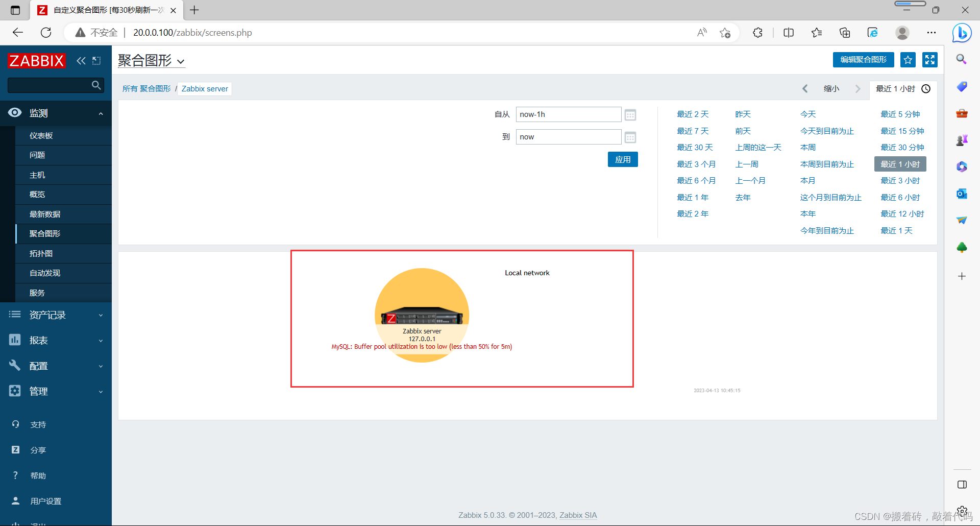Viewport: 980px width, 526px height.
Task: Click the browser profile avatar
Action: point(902,33)
